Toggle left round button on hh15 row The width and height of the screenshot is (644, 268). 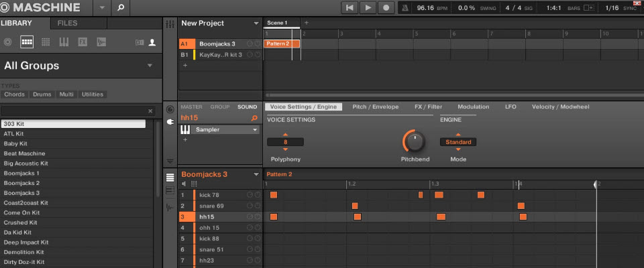click(250, 216)
